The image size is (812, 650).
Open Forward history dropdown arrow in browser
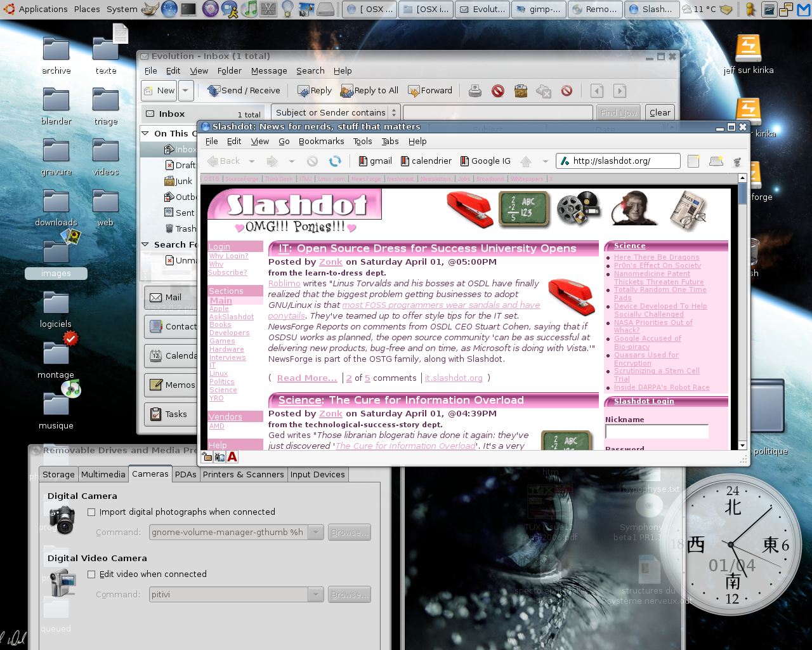292,161
